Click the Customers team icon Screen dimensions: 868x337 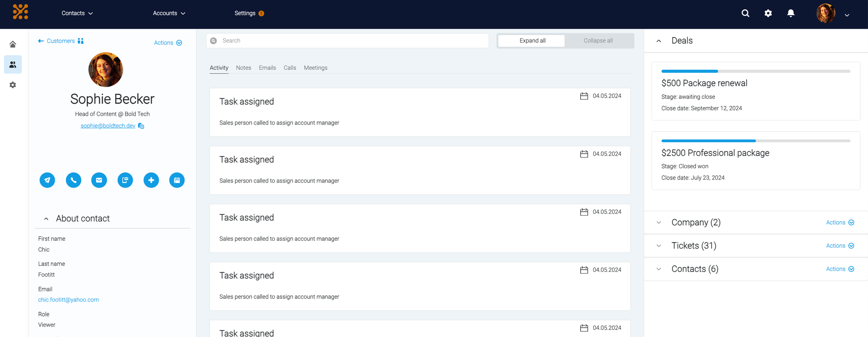pos(81,41)
